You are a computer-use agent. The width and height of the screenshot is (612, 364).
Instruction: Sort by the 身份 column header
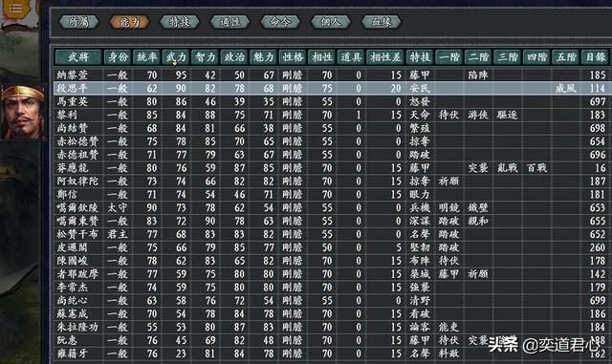[118, 57]
